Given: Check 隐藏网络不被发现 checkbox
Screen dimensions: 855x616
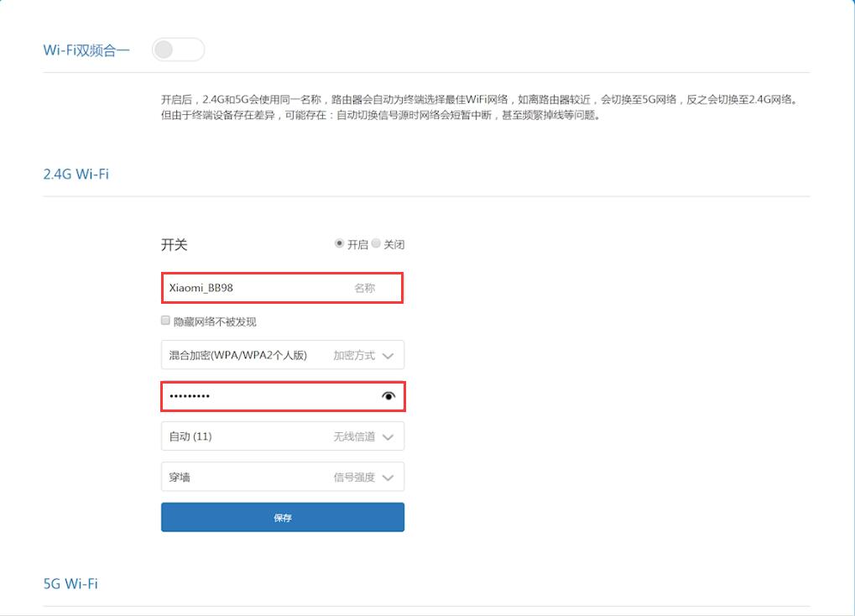Looking at the screenshot, I should tap(165, 321).
